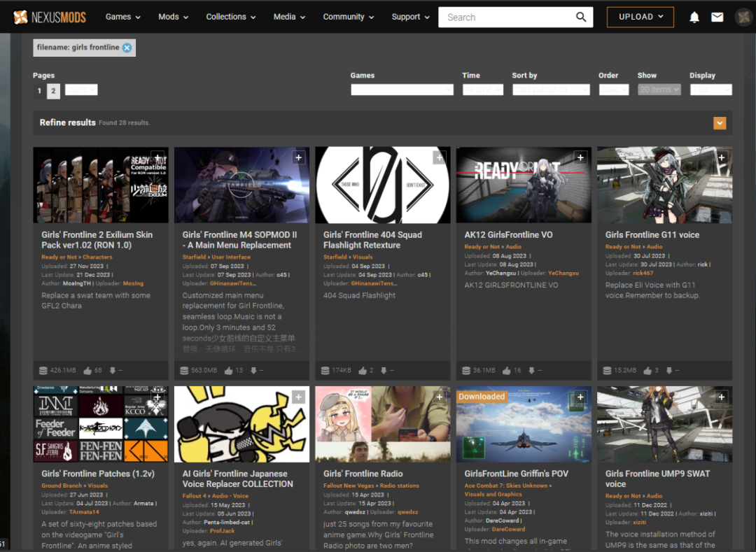The width and height of the screenshot is (756, 552).
Task: Click the search magnifying glass icon
Action: 581,17
